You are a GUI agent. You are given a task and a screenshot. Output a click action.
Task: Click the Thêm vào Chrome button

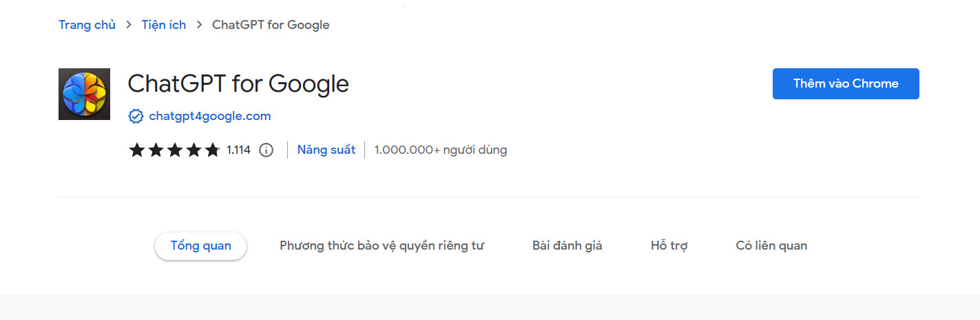(846, 83)
